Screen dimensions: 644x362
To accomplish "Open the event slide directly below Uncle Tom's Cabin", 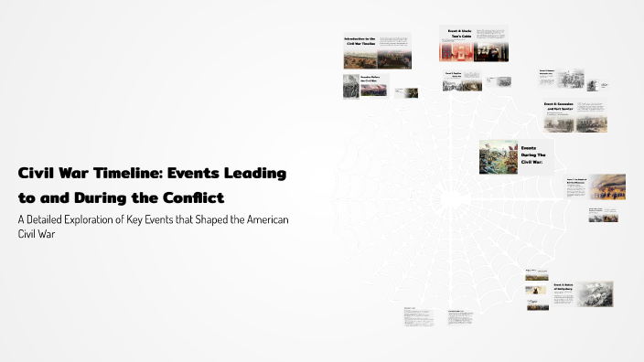I will tap(462, 80).
